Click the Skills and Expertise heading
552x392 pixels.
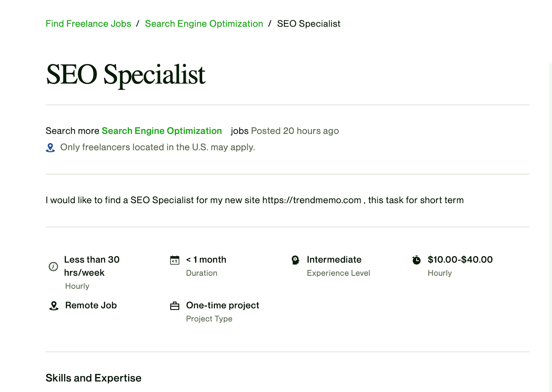[93, 378]
